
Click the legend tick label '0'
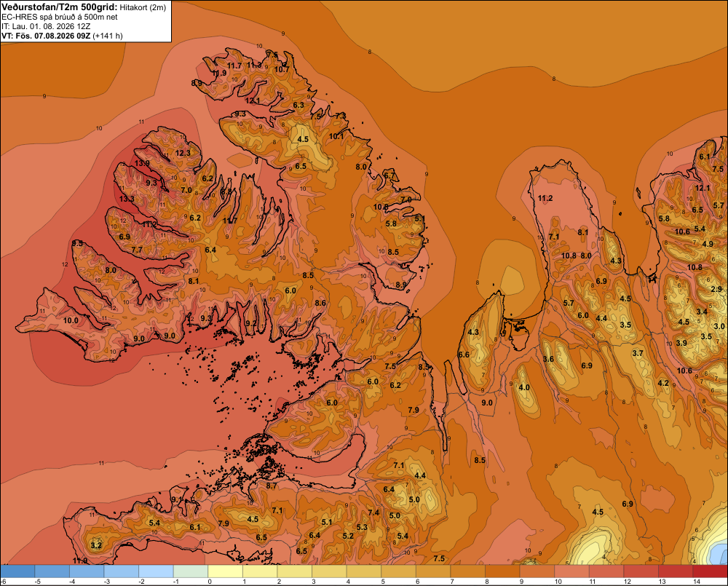point(210,582)
